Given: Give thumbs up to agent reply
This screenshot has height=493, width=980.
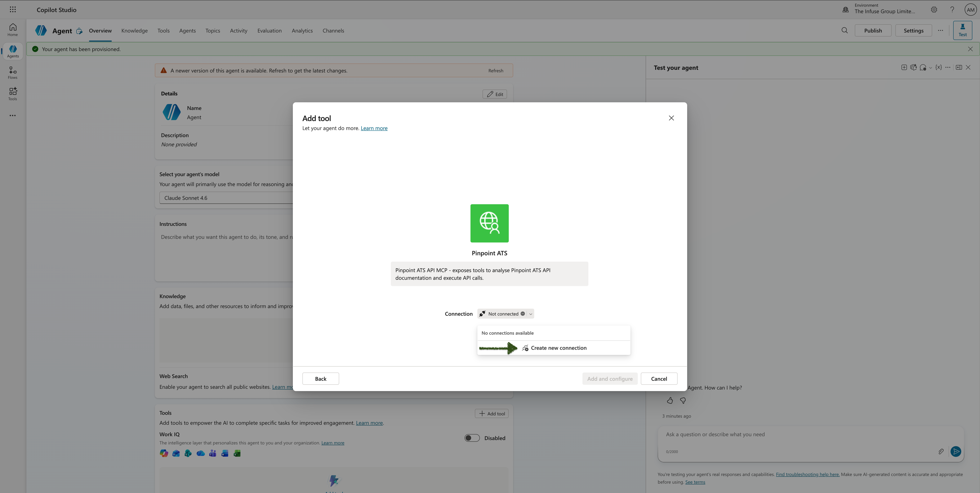Looking at the screenshot, I should (670, 401).
